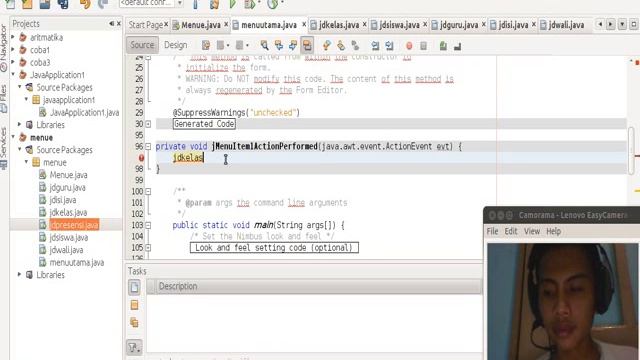The width and height of the screenshot is (640, 360).
Task: Click the Build Project hammer icon
Action: (196, 4)
